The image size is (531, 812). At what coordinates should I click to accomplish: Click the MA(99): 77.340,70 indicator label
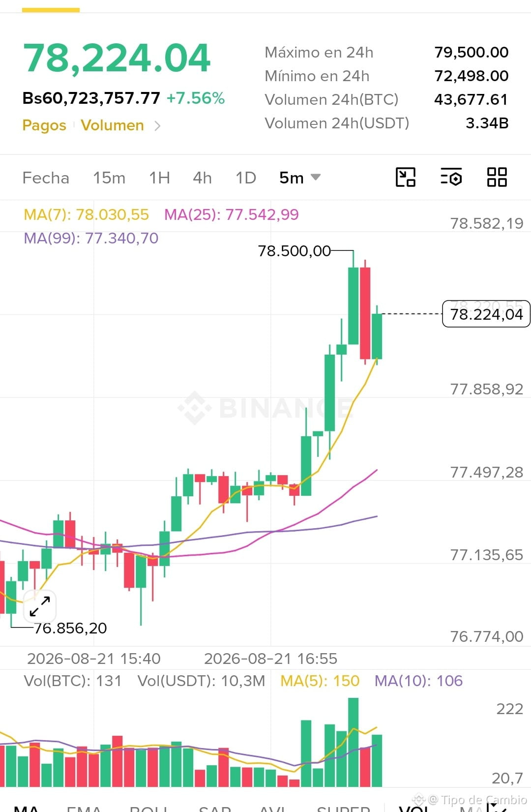pos(91,238)
